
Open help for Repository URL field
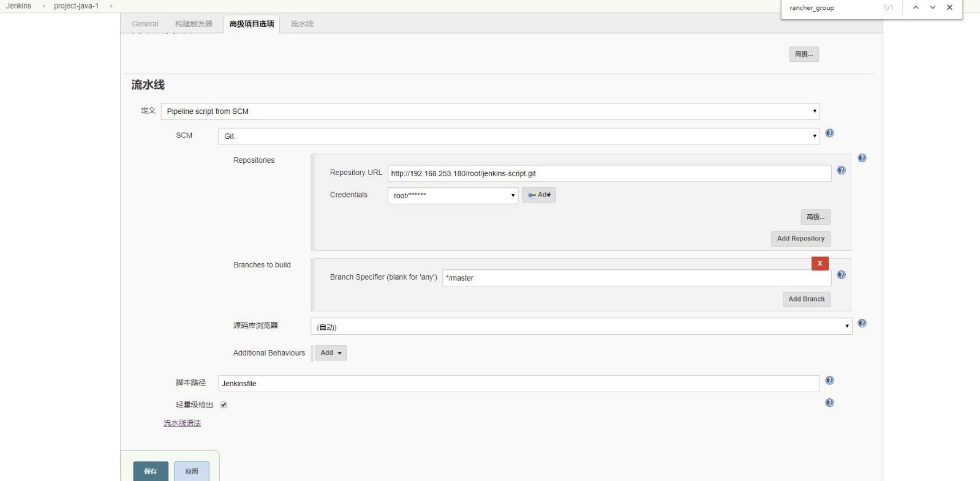pyautogui.click(x=841, y=171)
